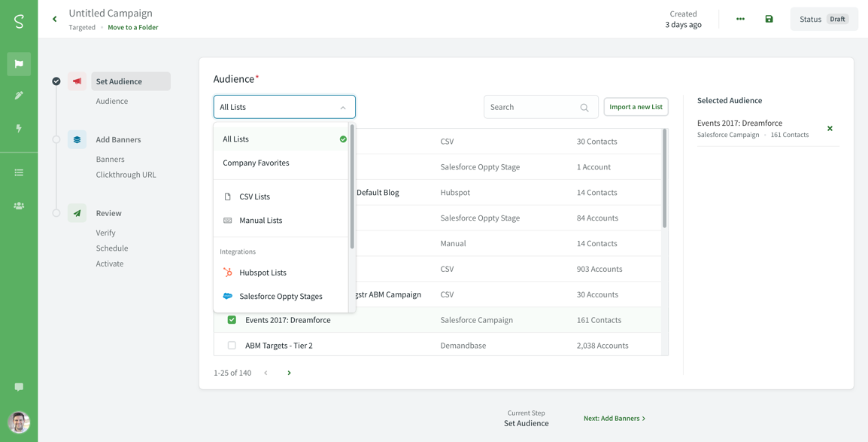Click the 1 Account cell

pyautogui.click(x=593, y=167)
